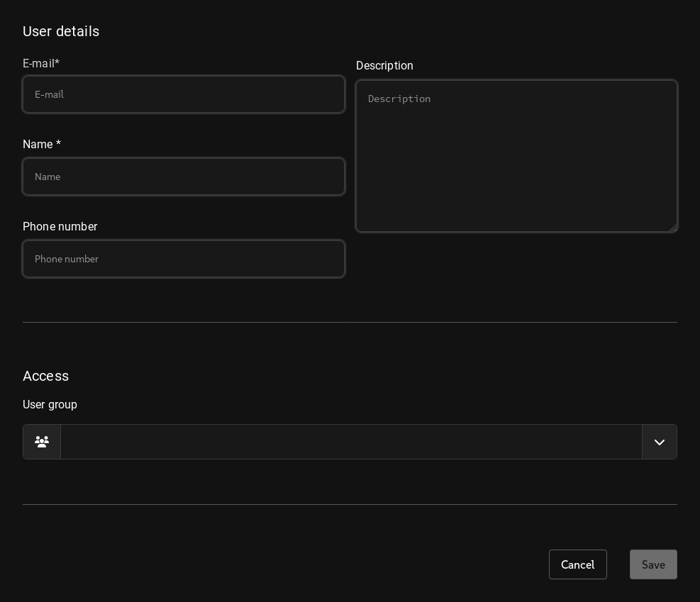Click the User details section heading
Image resolution: width=700 pixels, height=602 pixels.
61,31
